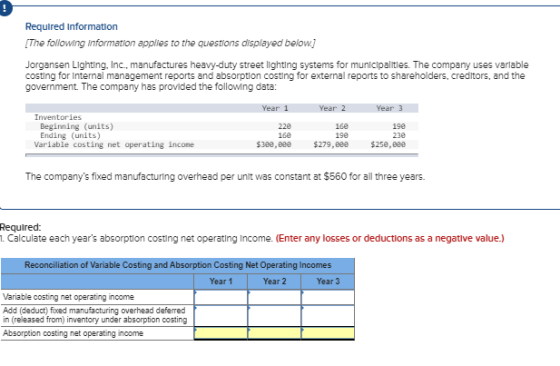Click the 'Inventories' row label
The height and width of the screenshot is (366, 560).
(58, 117)
